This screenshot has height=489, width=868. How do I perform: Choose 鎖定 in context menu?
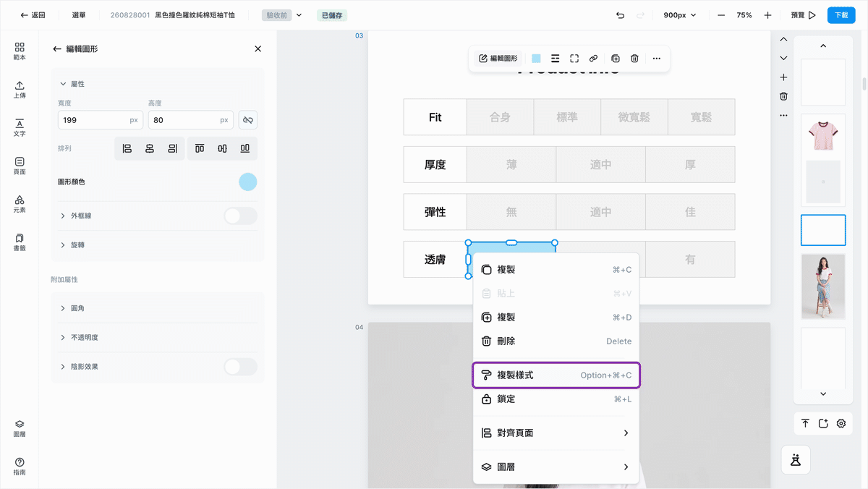[556, 399]
